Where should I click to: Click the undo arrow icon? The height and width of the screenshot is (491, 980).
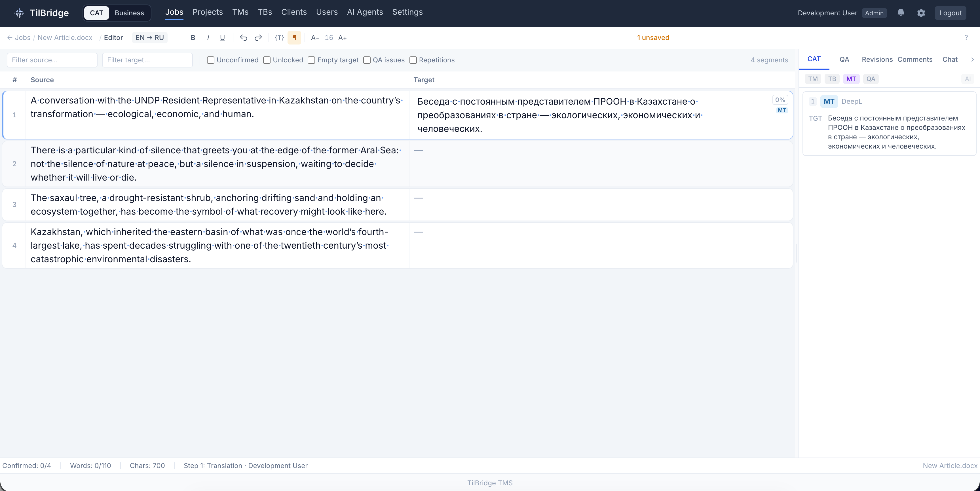[x=244, y=38]
